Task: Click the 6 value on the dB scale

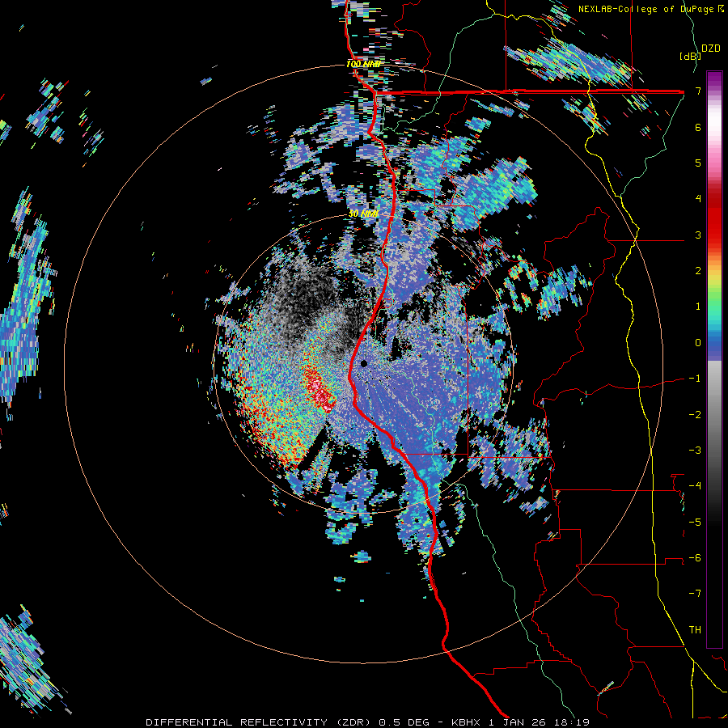Action: pyautogui.click(x=698, y=127)
